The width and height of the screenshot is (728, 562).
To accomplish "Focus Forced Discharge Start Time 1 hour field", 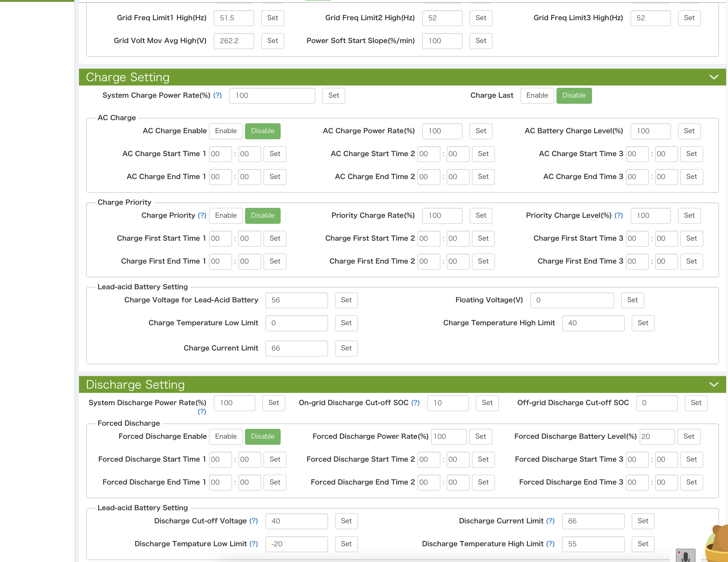I will click(220, 460).
